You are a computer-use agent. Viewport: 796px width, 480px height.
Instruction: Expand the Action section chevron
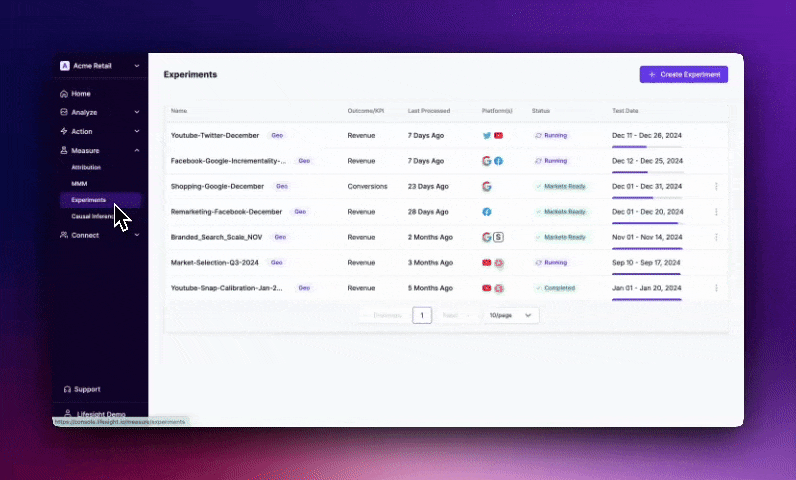[x=137, y=131]
